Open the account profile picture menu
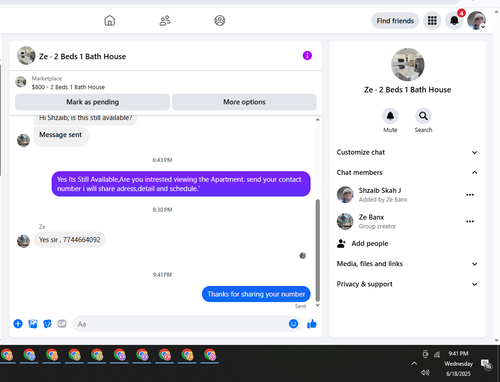The height and width of the screenshot is (382, 500). click(x=476, y=21)
